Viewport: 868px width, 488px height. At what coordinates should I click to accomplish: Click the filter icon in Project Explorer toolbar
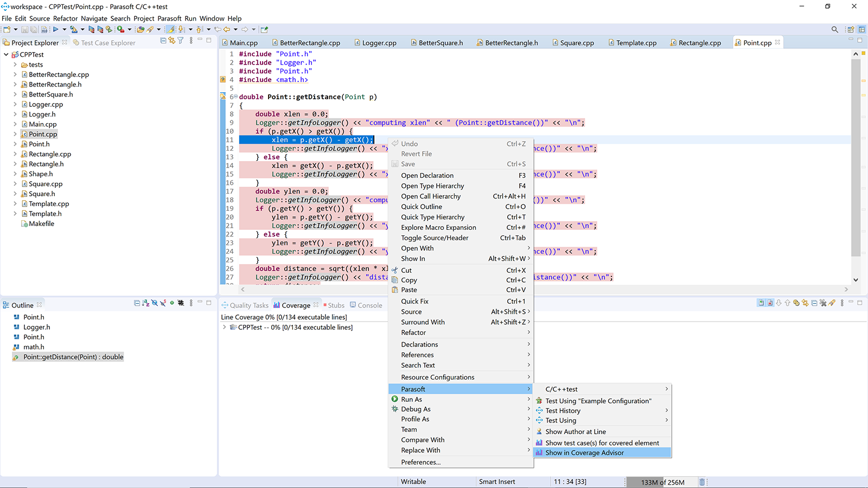pos(180,42)
